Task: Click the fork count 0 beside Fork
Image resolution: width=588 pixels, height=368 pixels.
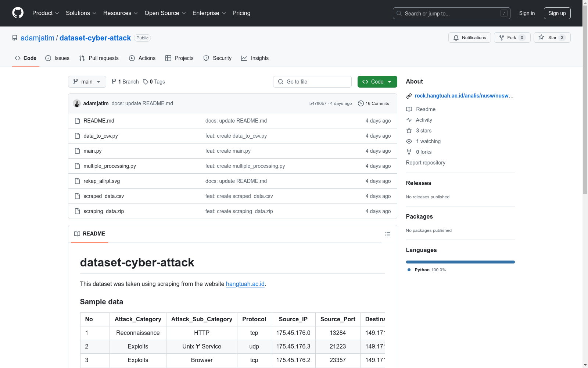Action: tap(522, 38)
